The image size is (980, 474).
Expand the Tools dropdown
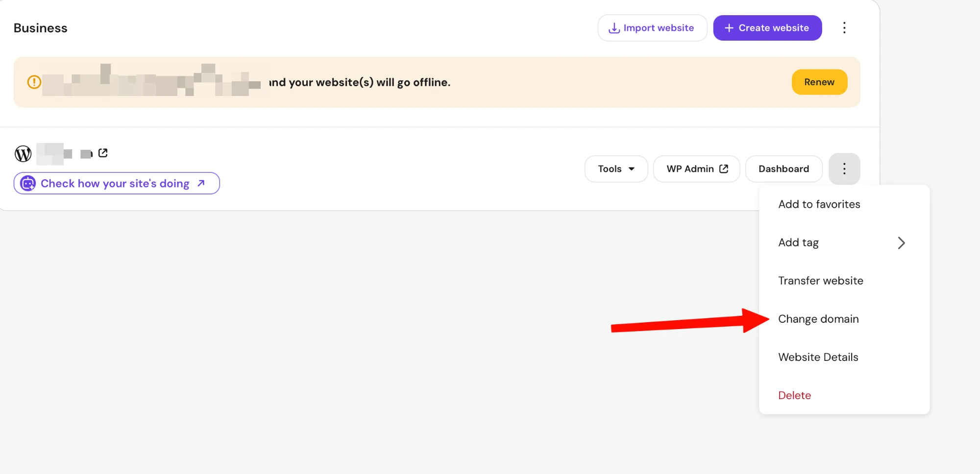coord(616,169)
